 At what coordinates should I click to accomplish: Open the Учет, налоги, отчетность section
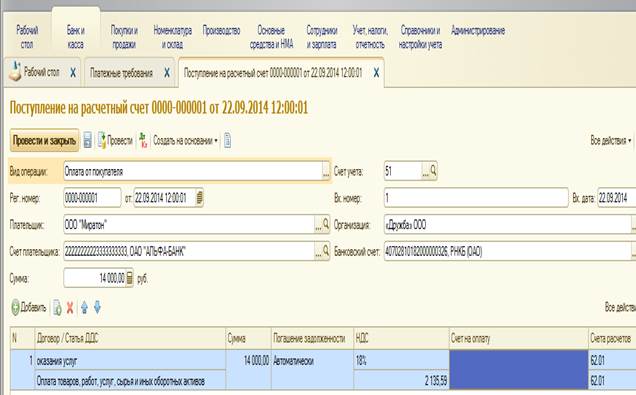(370, 37)
